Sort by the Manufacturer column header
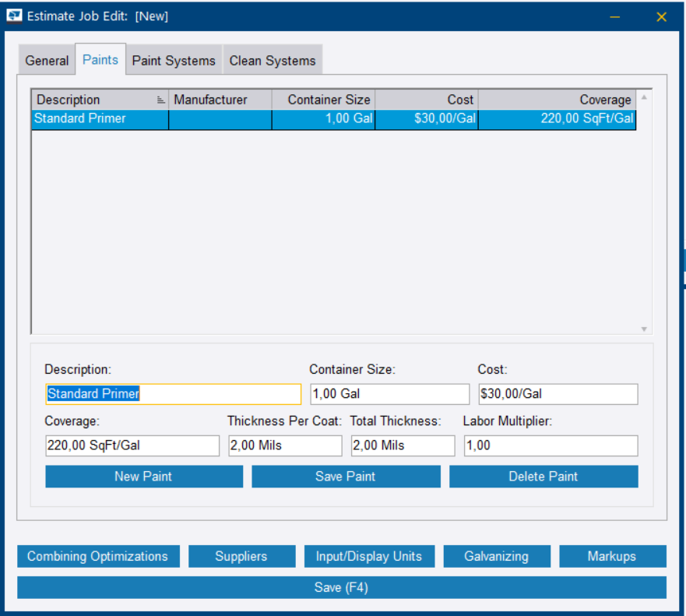 220,100
